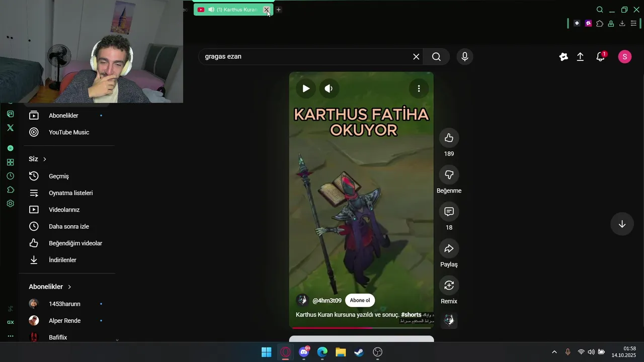The width and height of the screenshot is (644, 362).
Task: Open the three-dot menu on the short
Action: coord(419,88)
